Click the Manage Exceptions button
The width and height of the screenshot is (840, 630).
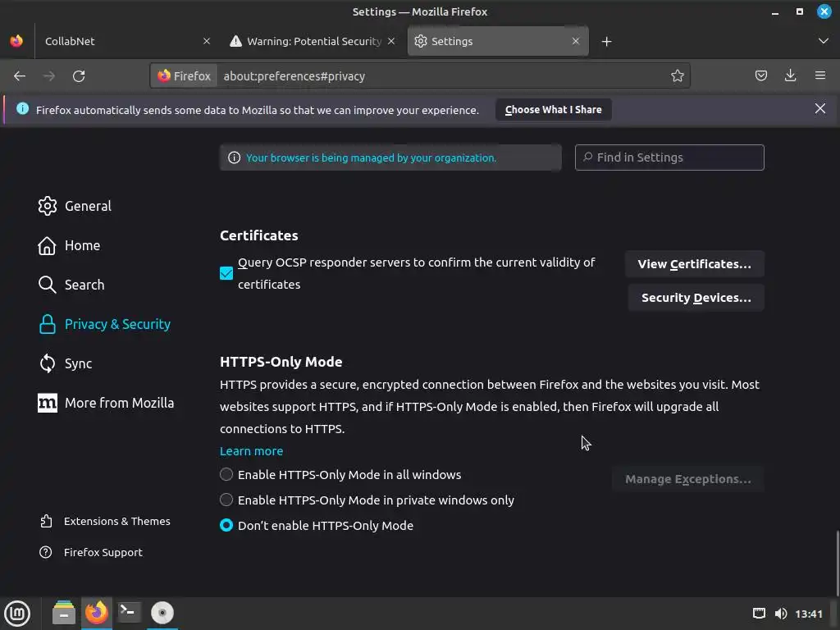tap(688, 479)
